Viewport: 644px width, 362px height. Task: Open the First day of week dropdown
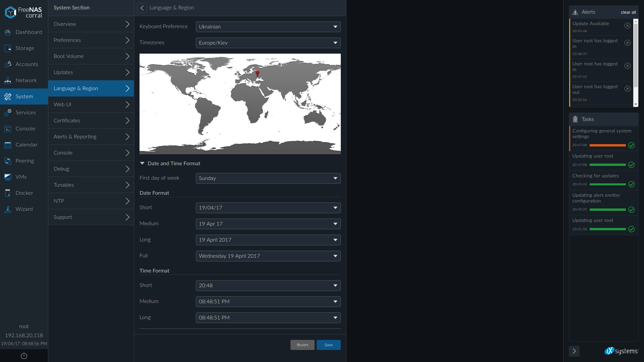coord(268,178)
